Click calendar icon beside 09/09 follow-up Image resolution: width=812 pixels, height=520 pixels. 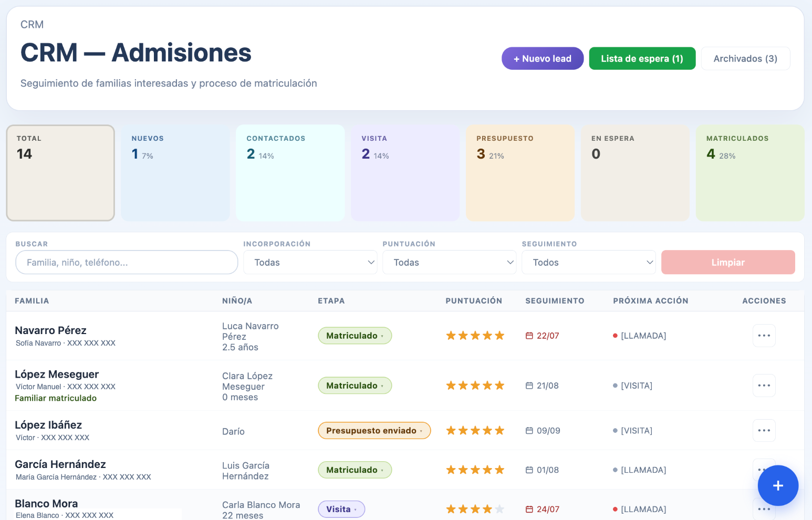pos(529,431)
